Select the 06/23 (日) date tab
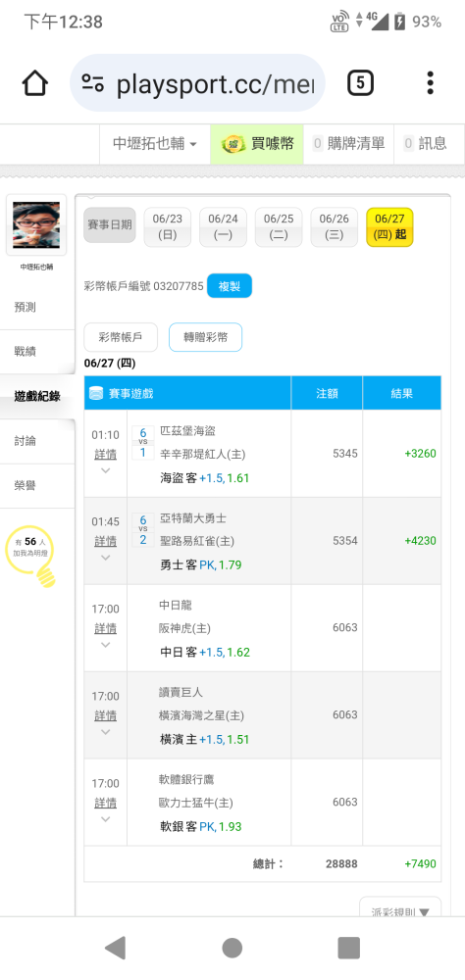 click(167, 227)
